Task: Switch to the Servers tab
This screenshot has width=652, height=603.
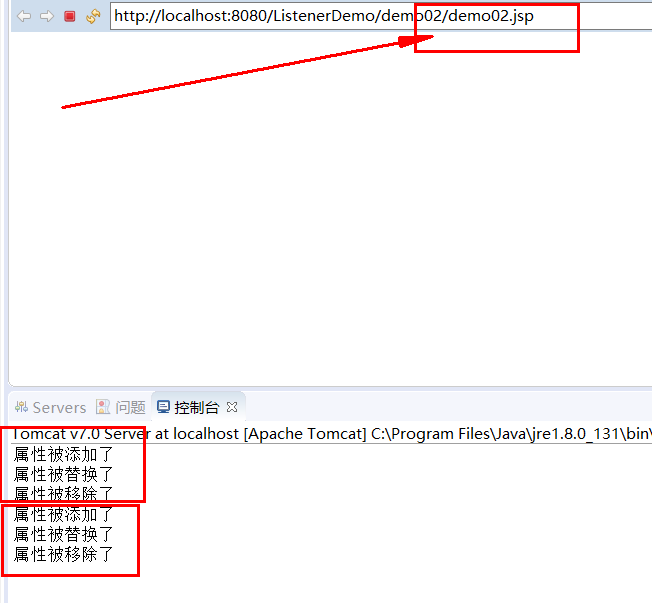Action: point(50,408)
